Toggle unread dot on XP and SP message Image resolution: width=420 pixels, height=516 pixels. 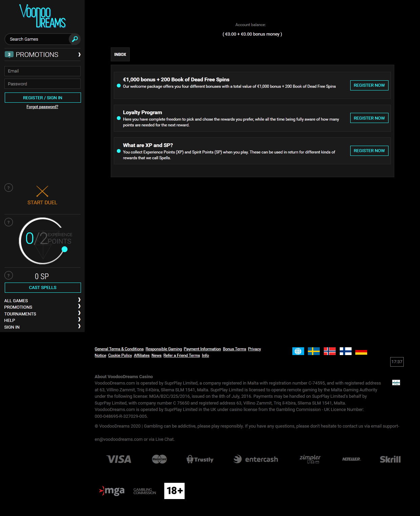pyautogui.click(x=119, y=151)
